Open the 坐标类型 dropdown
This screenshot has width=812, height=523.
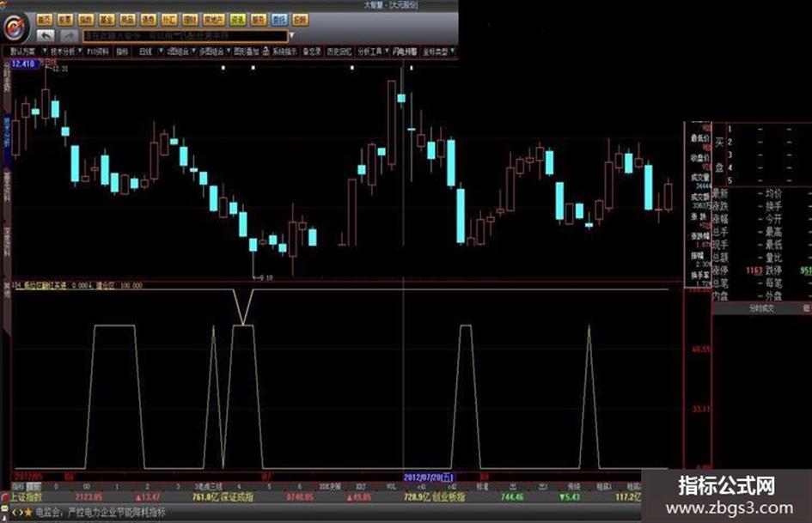[438, 52]
